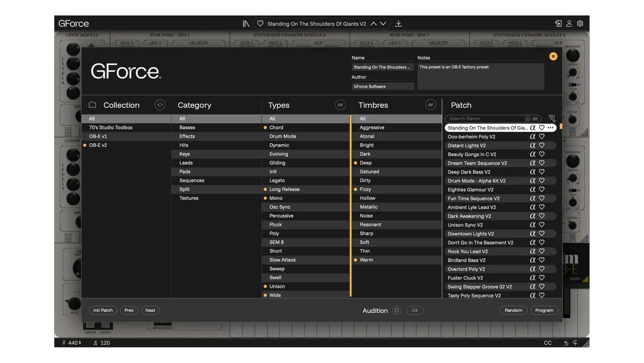
Task: Click the Program button
Action: click(544, 310)
